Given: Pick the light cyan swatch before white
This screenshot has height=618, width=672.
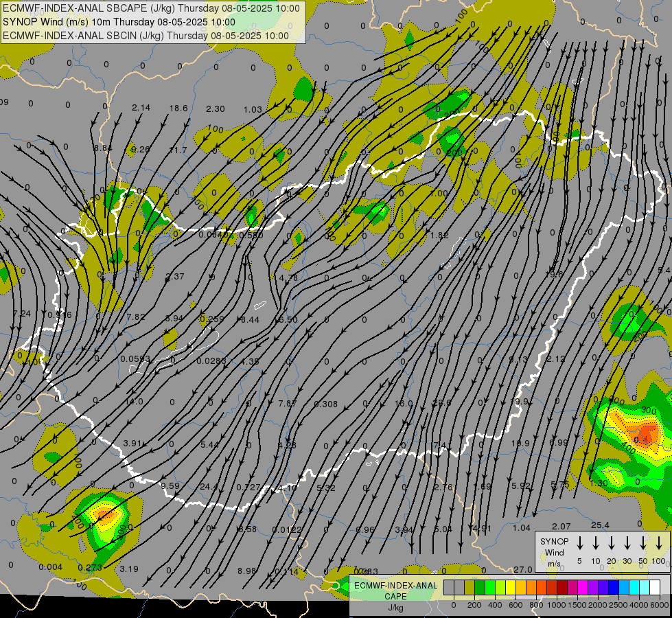Looking at the screenshot, I should click(645, 588).
